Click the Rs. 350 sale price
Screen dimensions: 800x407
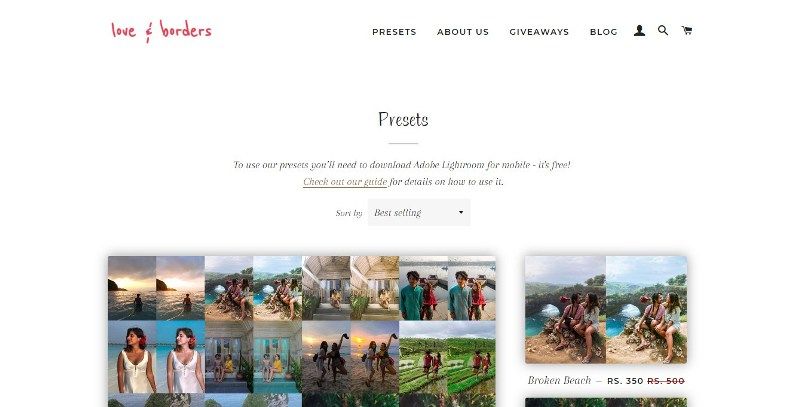coord(625,381)
